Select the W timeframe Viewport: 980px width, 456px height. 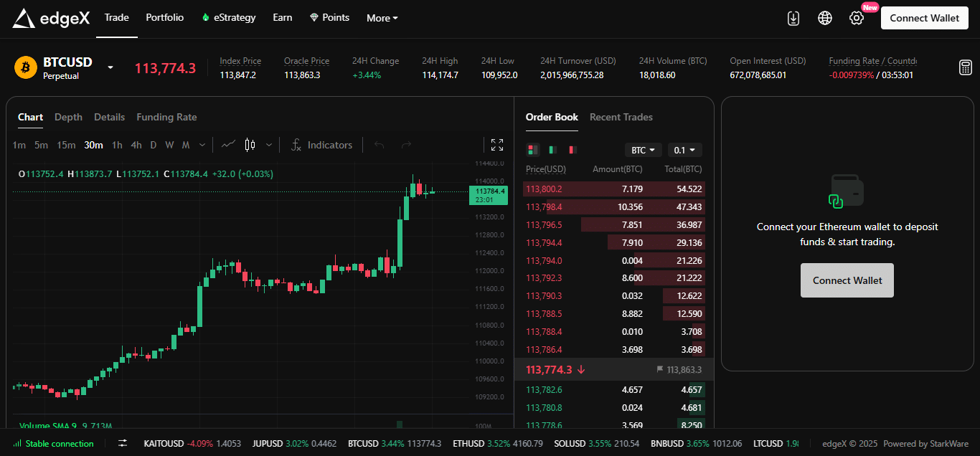coord(169,145)
